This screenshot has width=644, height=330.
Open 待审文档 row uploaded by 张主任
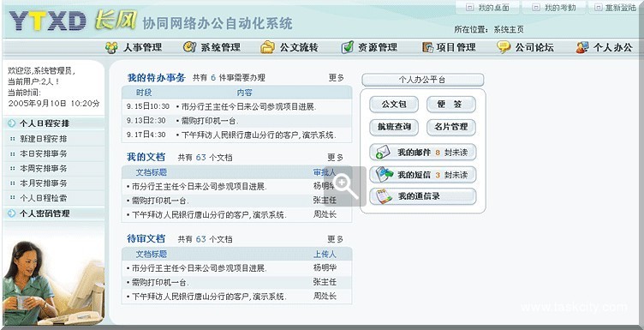click(x=237, y=282)
